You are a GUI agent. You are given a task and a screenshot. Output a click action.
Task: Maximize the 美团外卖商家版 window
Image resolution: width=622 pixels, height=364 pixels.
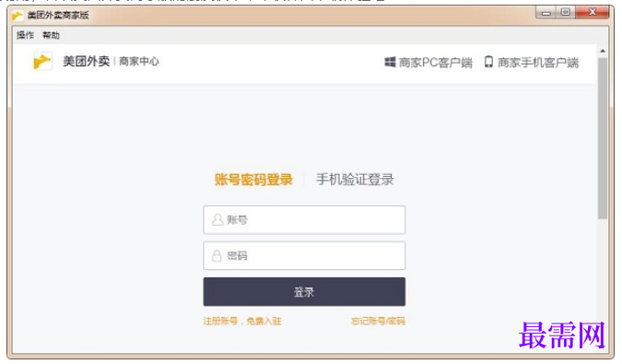tap(566, 13)
